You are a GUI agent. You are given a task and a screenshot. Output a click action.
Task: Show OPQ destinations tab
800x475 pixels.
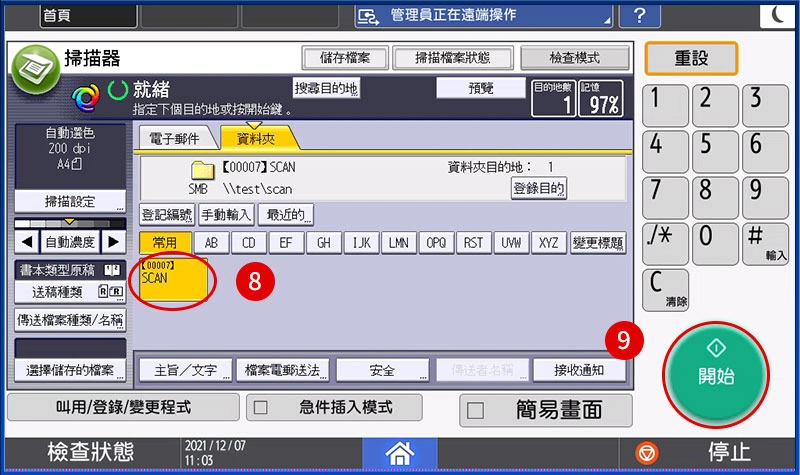[x=436, y=243]
